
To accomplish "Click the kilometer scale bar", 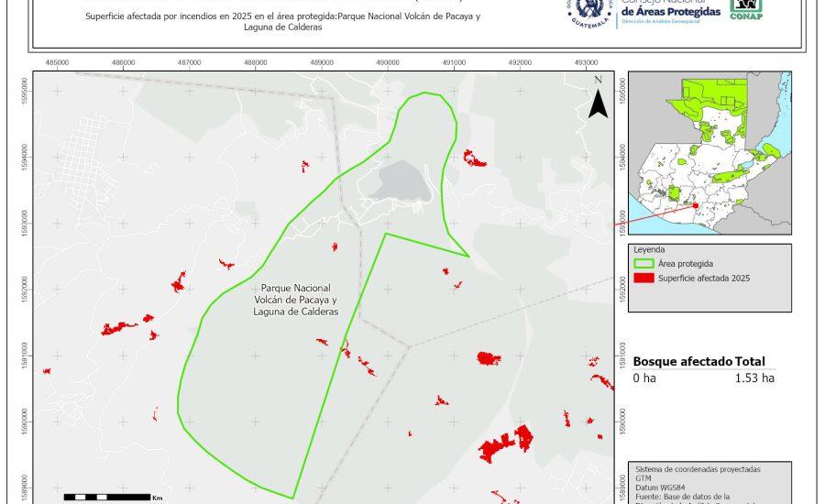I will [x=107, y=496].
